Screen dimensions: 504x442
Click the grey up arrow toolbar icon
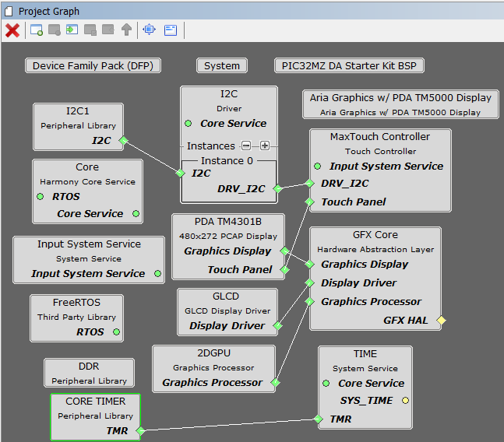(126, 30)
